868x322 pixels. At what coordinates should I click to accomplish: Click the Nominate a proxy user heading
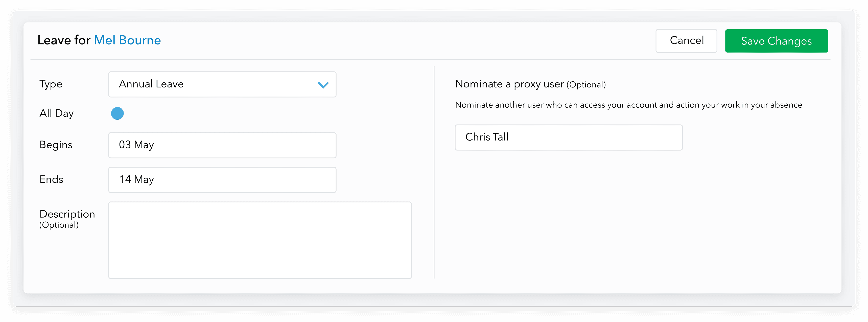[x=509, y=84]
